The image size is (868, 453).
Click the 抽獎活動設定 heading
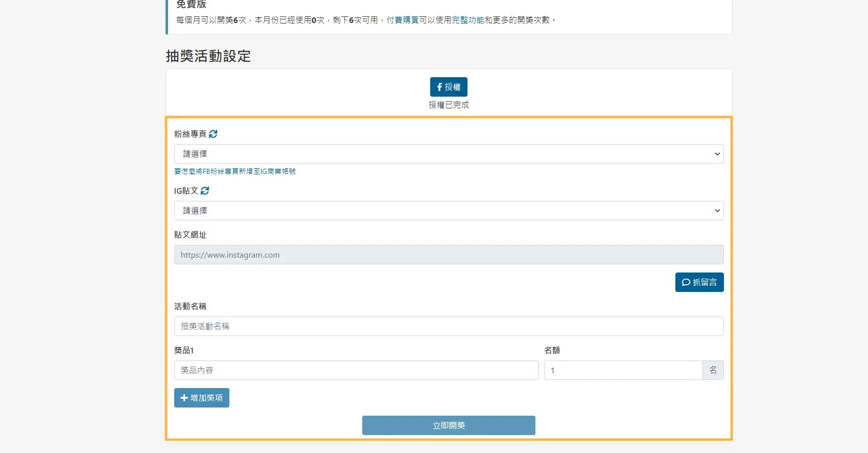(208, 56)
